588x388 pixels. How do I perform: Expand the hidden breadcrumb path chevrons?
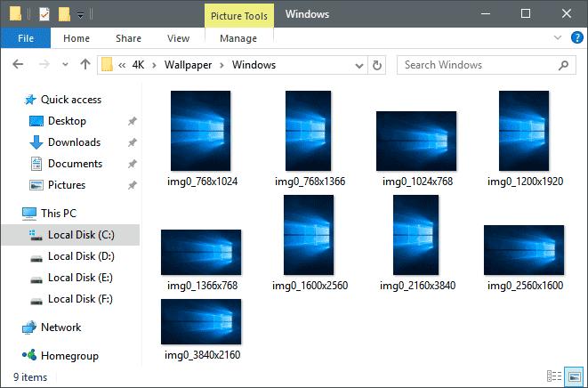122,65
